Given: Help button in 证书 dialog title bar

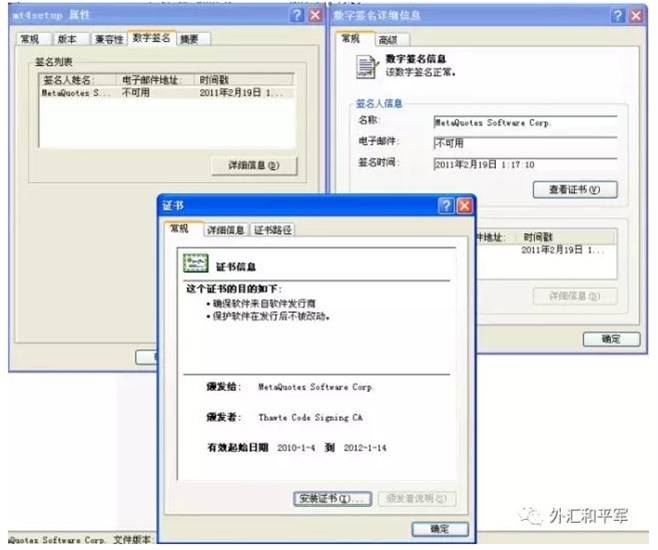Looking at the screenshot, I should tap(446, 206).
